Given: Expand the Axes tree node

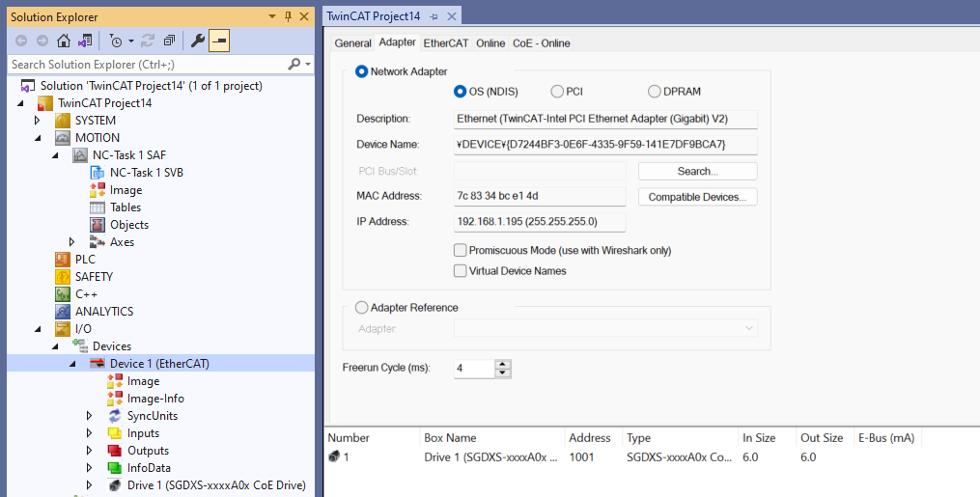Looking at the screenshot, I should pos(72,242).
